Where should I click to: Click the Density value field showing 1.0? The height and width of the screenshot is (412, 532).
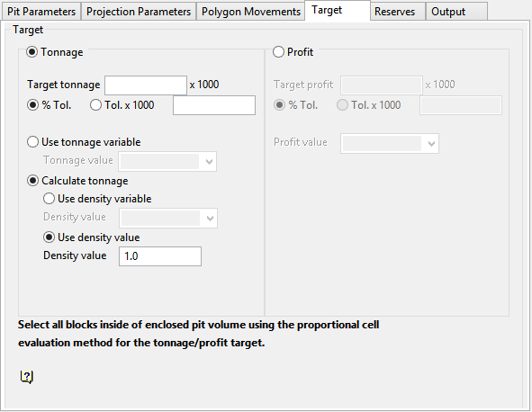pyautogui.click(x=160, y=256)
